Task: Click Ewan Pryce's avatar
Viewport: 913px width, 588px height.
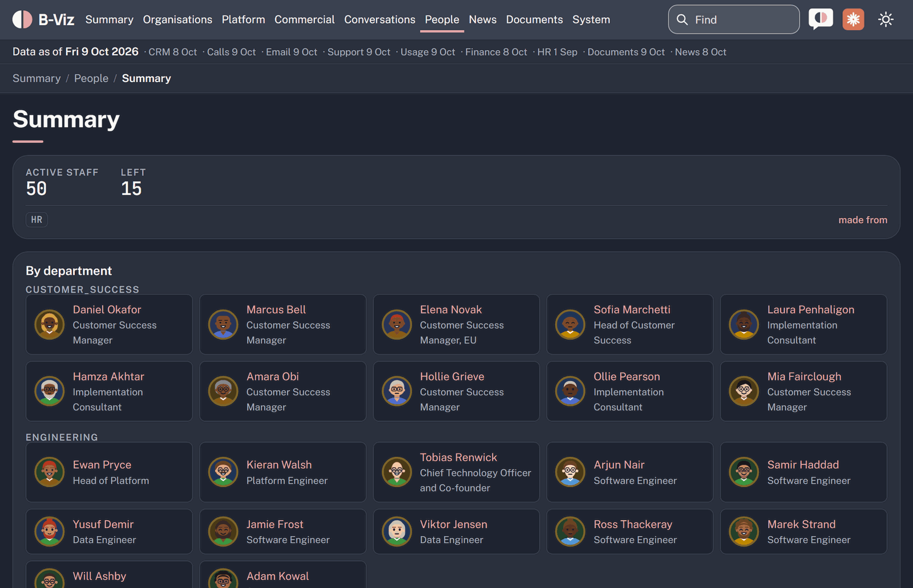Action: (x=50, y=472)
